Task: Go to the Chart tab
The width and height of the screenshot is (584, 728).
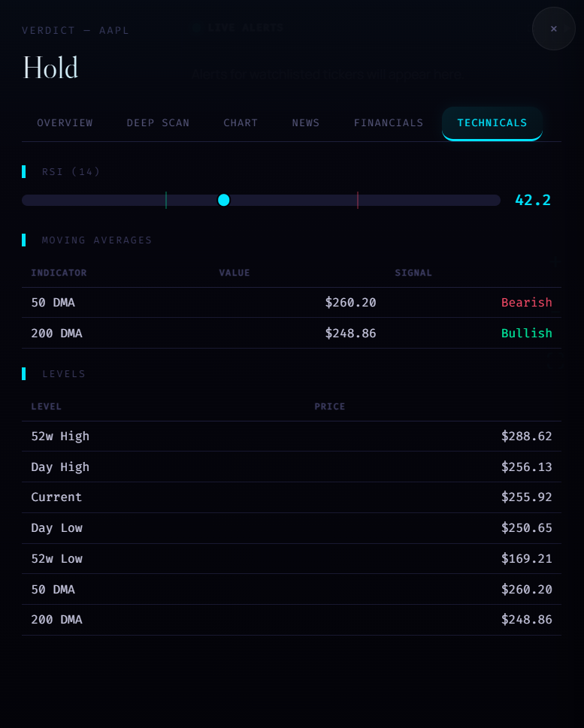Action: coord(241,123)
